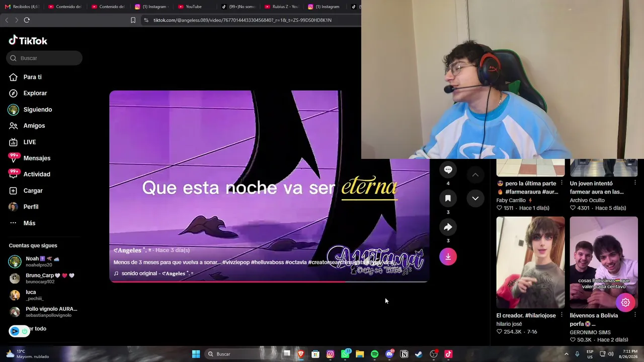Open options for llévennos a Bolivia video
The height and width of the screenshot is (362, 644).
click(x=635, y=315)
